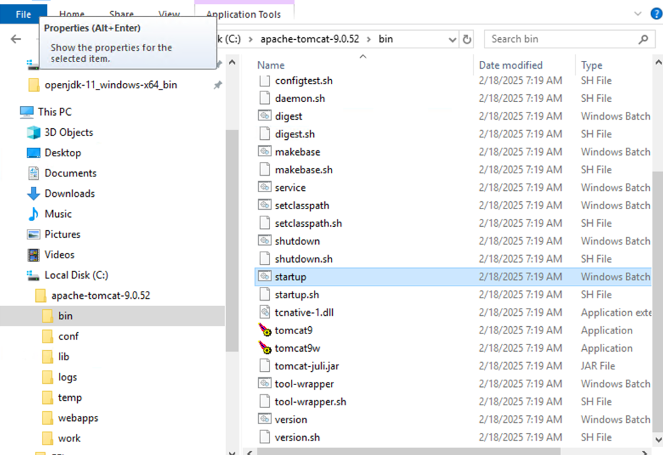Select the makebase batch file icon

[x=265, y=152]
